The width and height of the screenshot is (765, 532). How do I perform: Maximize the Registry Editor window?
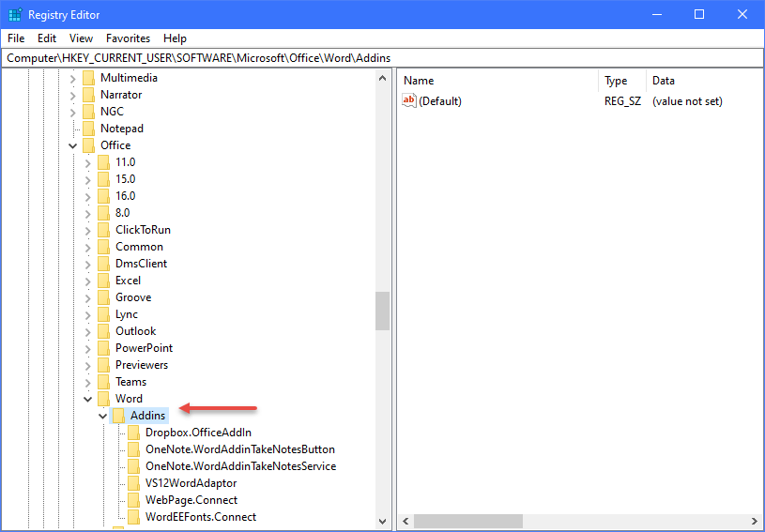pyautogui.click(x=699, y=15)
